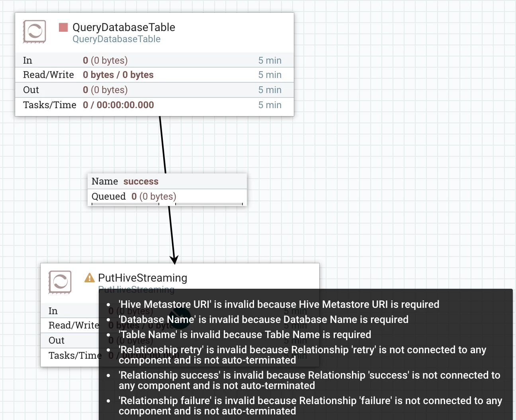
Task: Click the 5 min label in Tasks/Time row of QueryDatabaseTable
Action: pyautogui.click(x=270, y=105)
